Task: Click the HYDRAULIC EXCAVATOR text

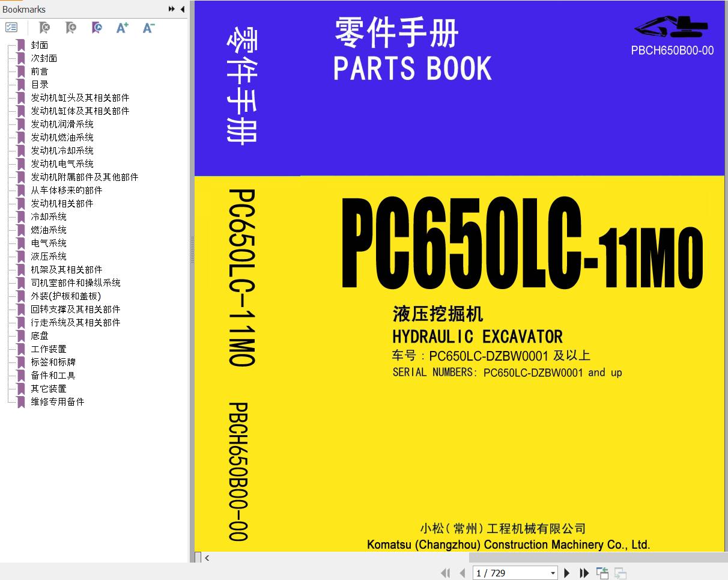Action: coord(478,337)
